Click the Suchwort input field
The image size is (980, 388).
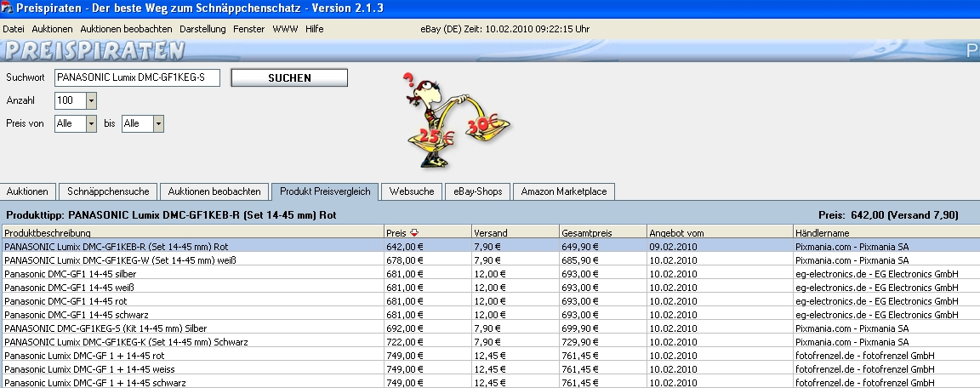tap(138, 77)
